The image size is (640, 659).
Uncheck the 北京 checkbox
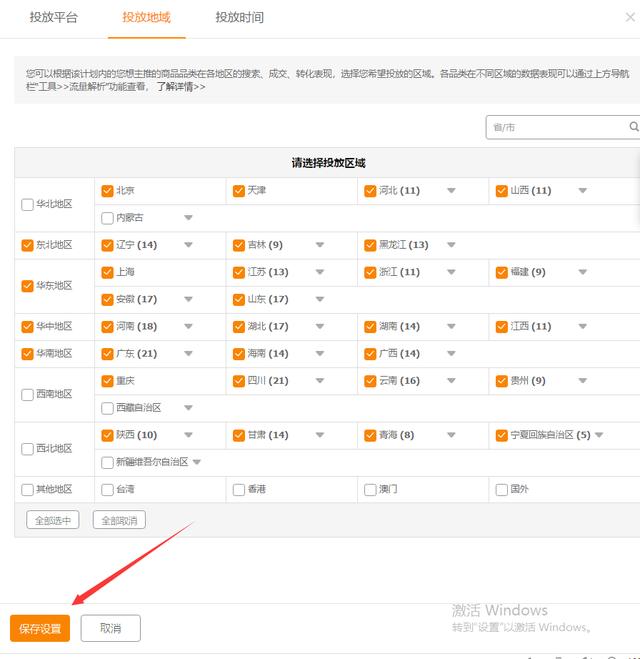(x=107, y=191)
